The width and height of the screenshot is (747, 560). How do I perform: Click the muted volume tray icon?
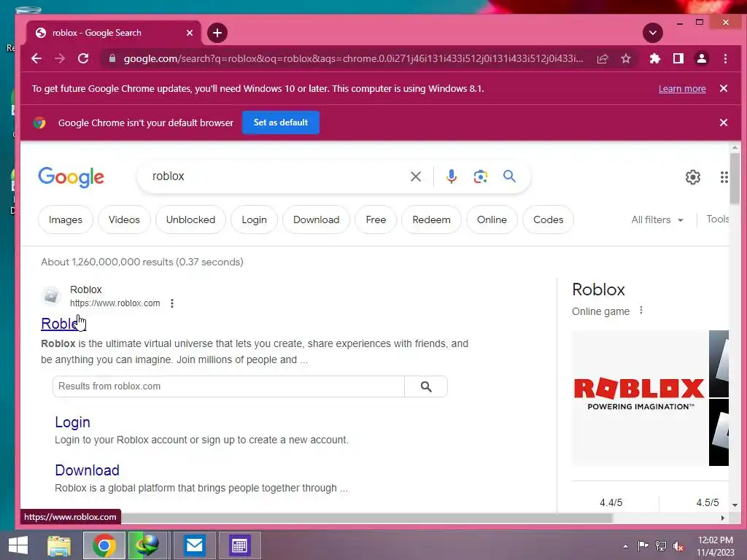(678, 546)
